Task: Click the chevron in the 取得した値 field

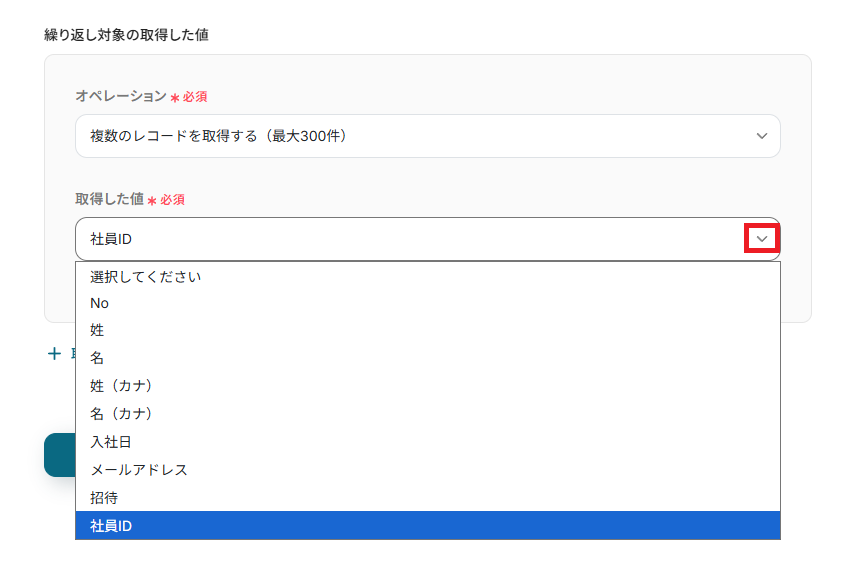Action: 762,239
